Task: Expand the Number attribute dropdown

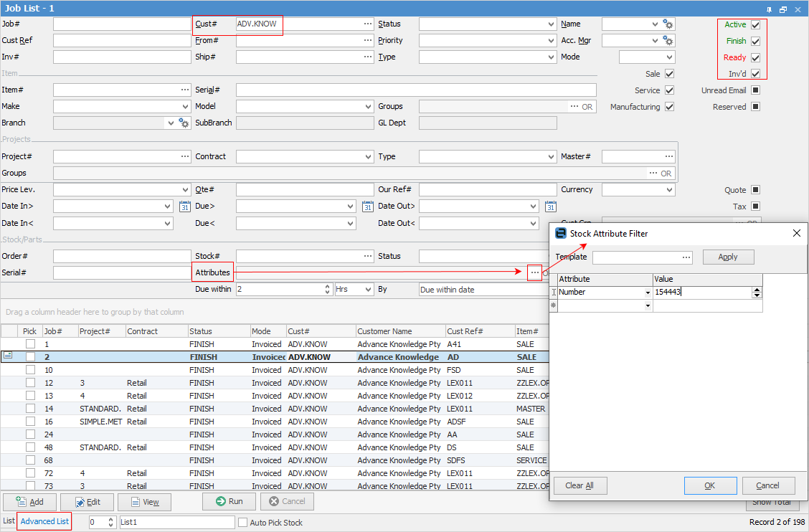Action: (x=648, y=293)
